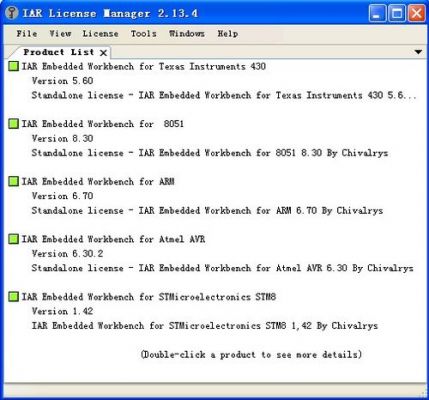Click green status icon for Atmel AVR

[x=13, y=239]
